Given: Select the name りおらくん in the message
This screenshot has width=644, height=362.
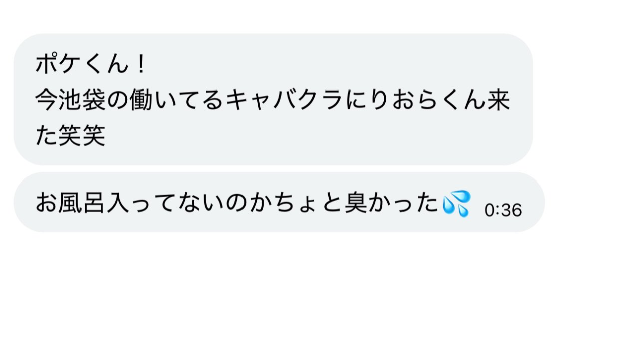Looking at the screenshot, I should point(428,100).
